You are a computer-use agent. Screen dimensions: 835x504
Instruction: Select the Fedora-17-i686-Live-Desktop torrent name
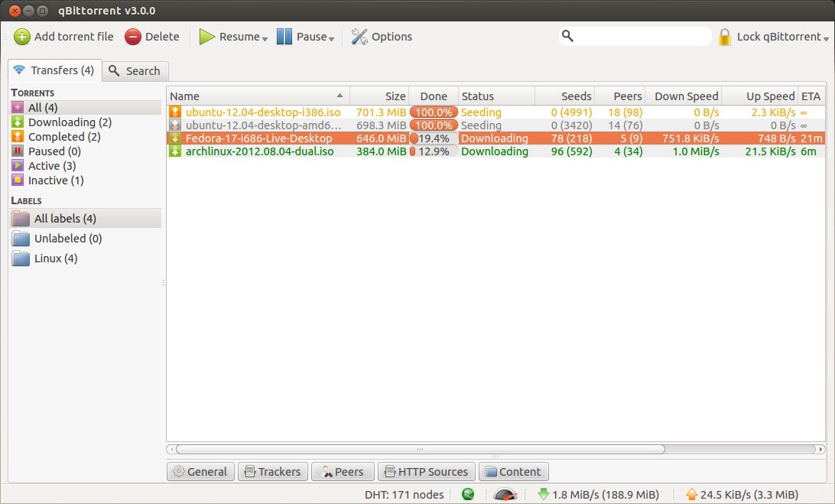258,138
